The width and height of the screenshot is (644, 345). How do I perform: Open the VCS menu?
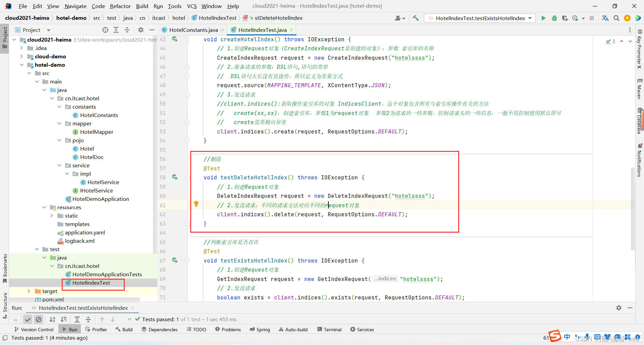[x=192, y=6]
